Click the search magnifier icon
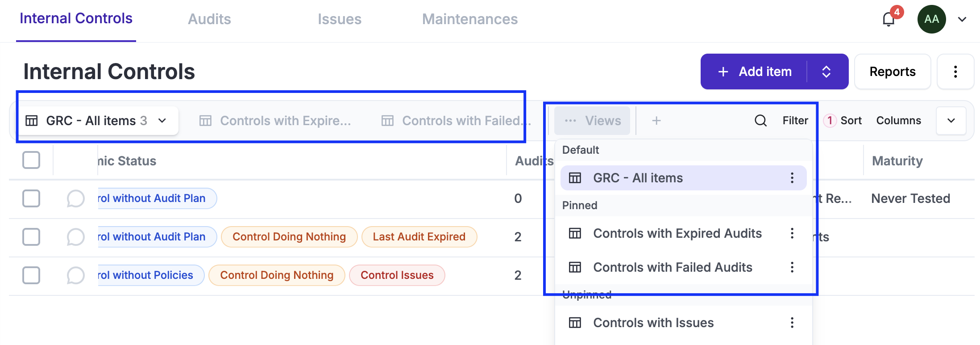The image size is (980, 345). [x=760, y=121]
